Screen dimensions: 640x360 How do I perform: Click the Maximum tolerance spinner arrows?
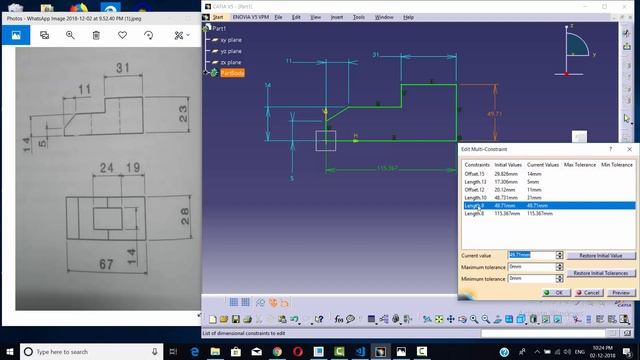pos(559,267)
